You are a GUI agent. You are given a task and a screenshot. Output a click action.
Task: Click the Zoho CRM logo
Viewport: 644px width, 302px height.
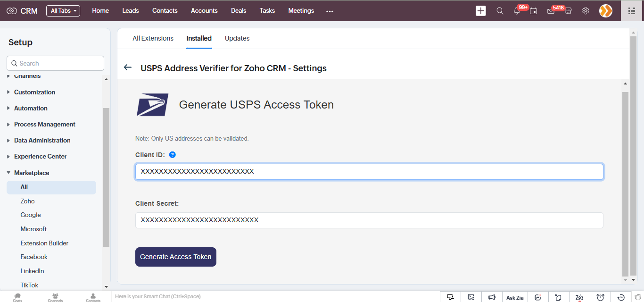pyautogui.click(x=22, y=11)
